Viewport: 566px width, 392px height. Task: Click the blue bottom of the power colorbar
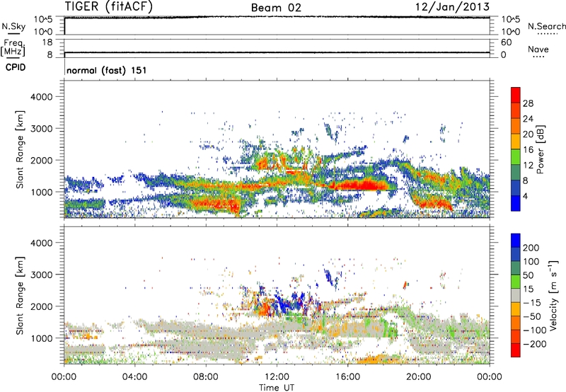[516, 203]
